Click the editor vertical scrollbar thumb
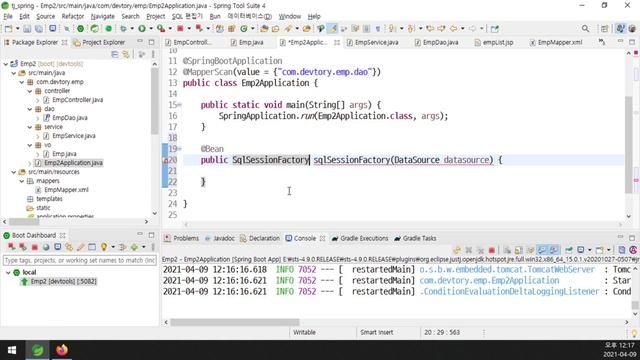The height and width of the screenshot is (360, 640). tap(628, 145)
